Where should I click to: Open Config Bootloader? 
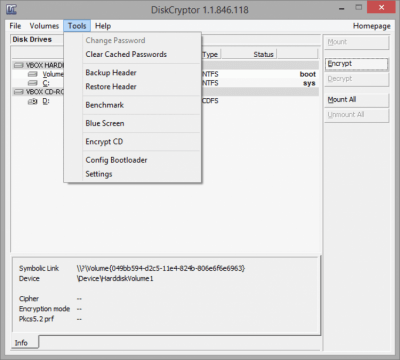[116, 160]
